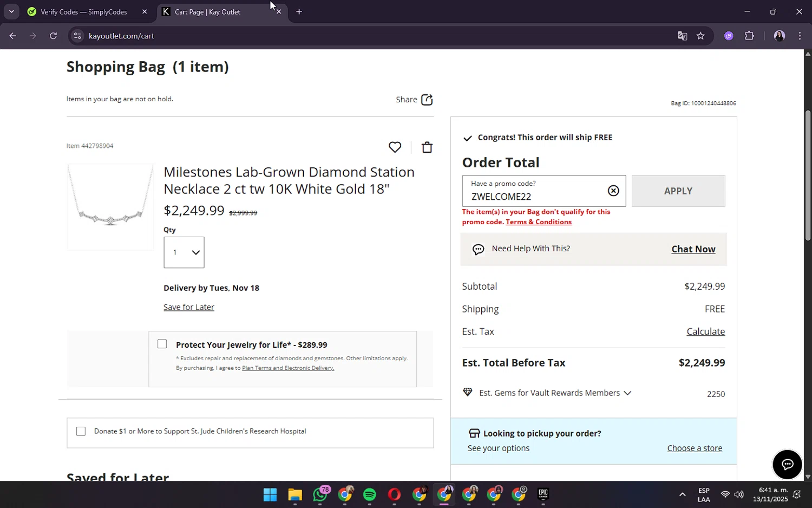Expand Est. Gems for Vault Rewards Members

pos(627,393)
